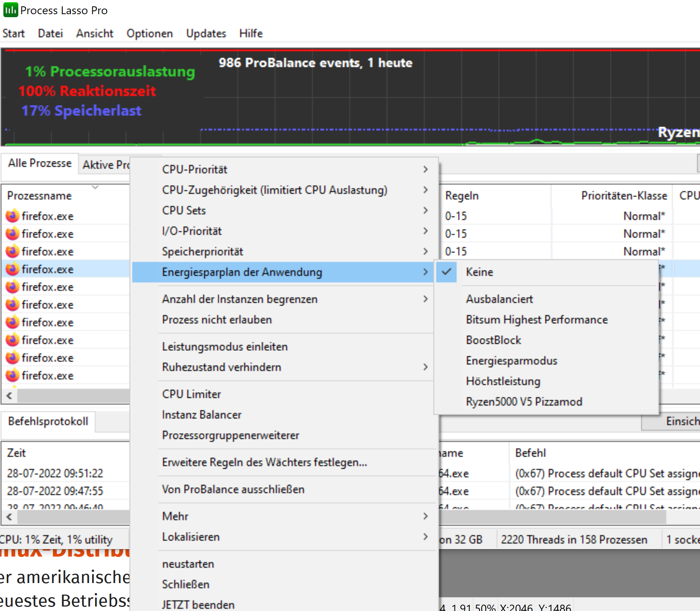Click the process list scrollbar left arrow
The height and width of the screenshot is (611, 700).
tap(10, 396)
